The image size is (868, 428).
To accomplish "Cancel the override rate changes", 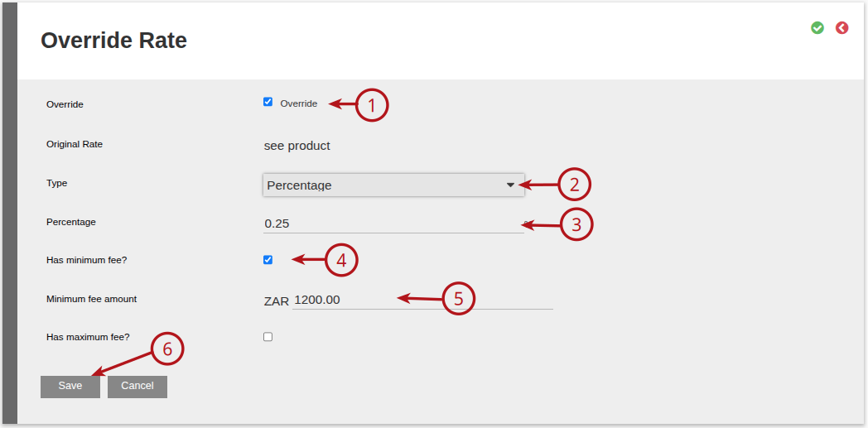I will coord(137,386).
